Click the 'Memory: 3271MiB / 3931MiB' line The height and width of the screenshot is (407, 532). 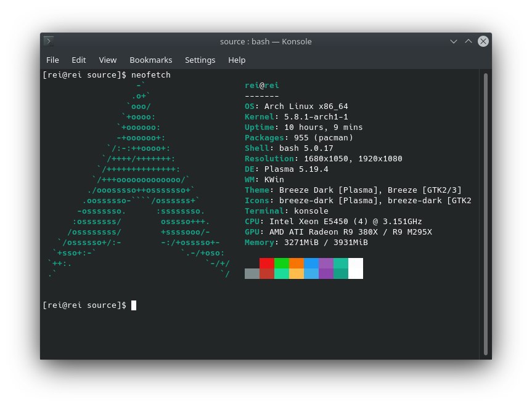pyautogui.click(x=306, y=243)
